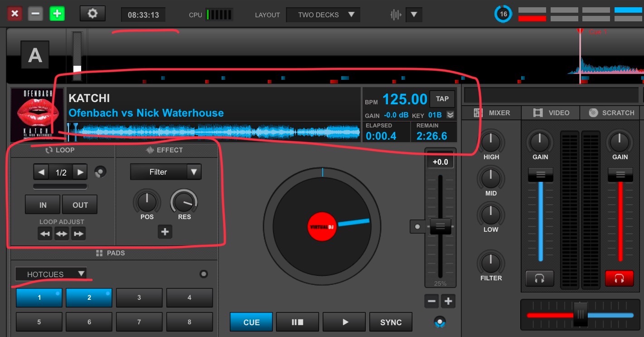Open the HOTCUES pads mode dropdown

pos(51,274)
